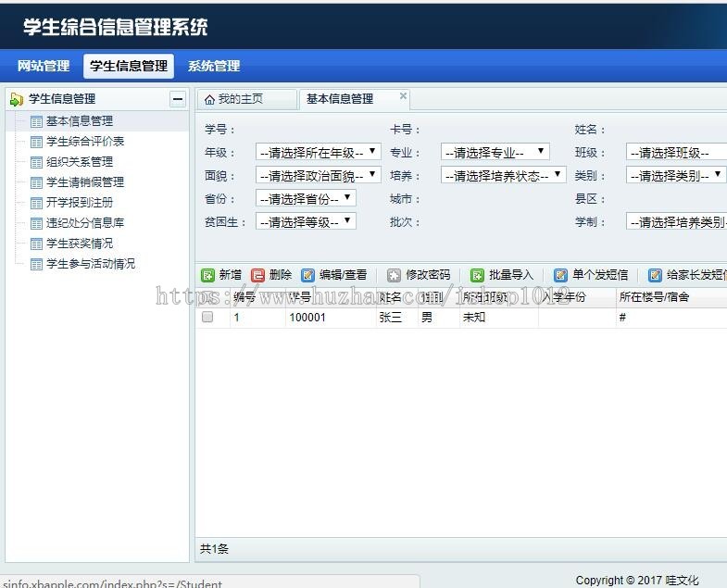Open 违纪处分信息库 in the sidebar
This screenshot has height=588, width=727.
point(85,223)
